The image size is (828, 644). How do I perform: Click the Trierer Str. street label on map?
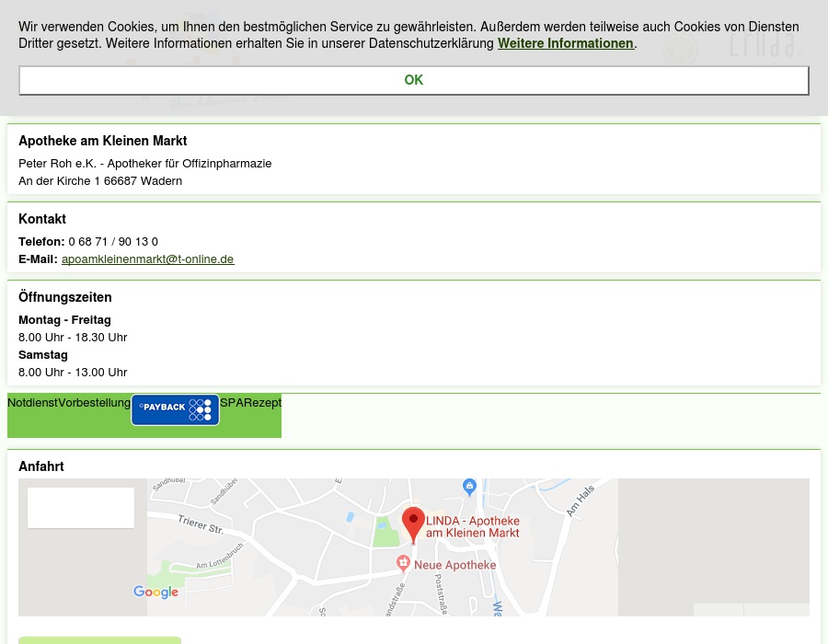201,524
